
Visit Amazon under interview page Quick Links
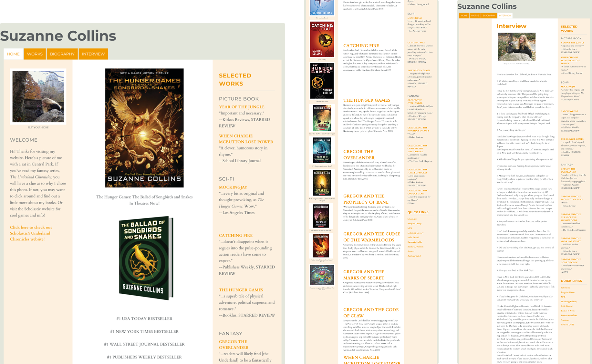point(565,320)
